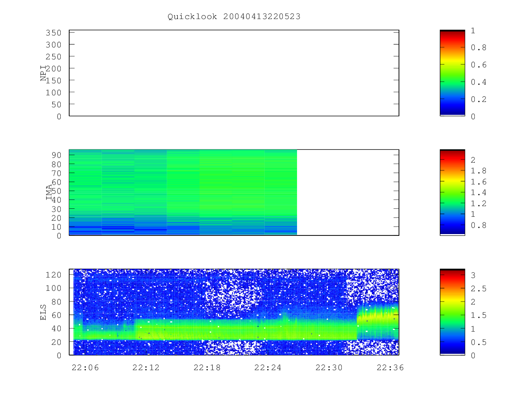The height and width of the screenshot is (399, 532).
Task: Select the ELS y-axis label
Action: [43, 312]
